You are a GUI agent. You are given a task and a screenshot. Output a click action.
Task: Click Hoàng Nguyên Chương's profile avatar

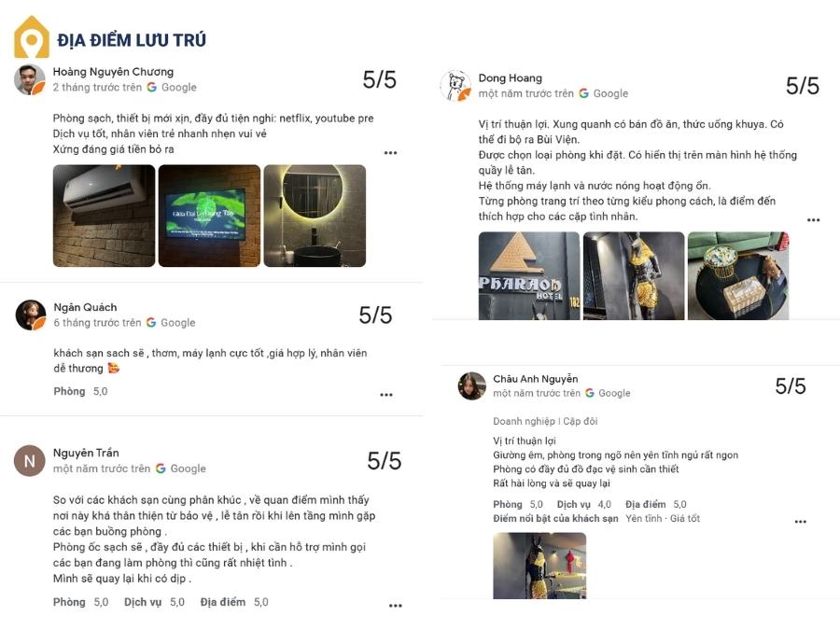pos(30,80)
